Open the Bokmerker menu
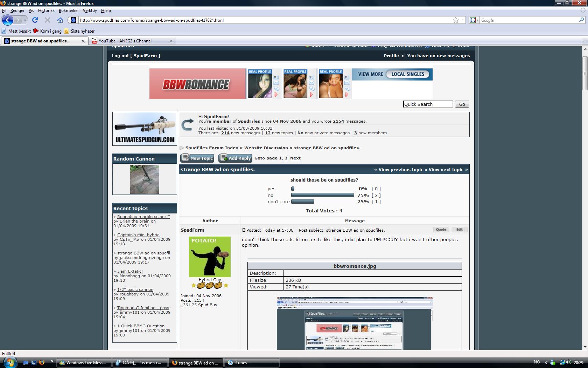The width and height of the screenshot is (588, 368). [x=69, y=11]
